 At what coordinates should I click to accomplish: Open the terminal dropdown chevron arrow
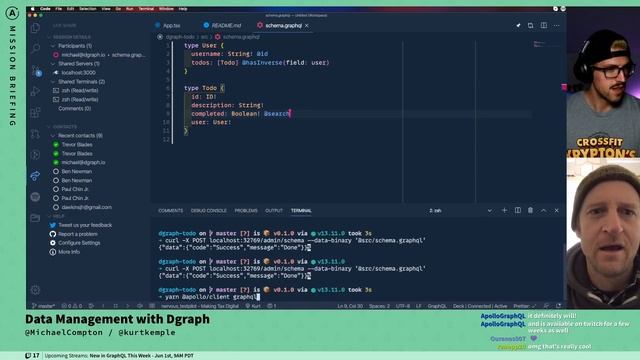pos(489,211)
